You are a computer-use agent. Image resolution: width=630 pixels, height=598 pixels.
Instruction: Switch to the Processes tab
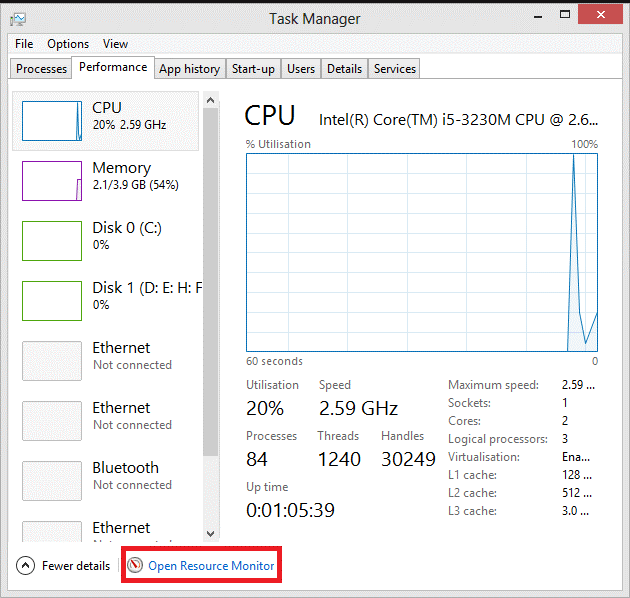41,69
